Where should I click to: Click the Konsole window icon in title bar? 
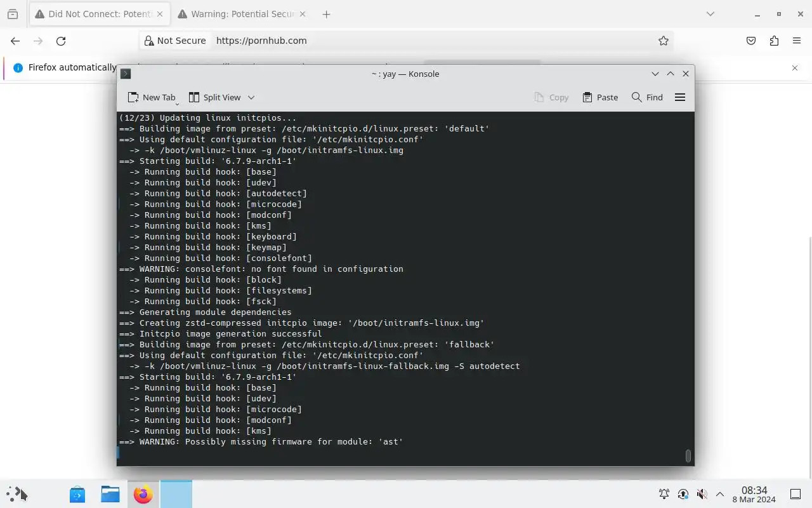126,74
